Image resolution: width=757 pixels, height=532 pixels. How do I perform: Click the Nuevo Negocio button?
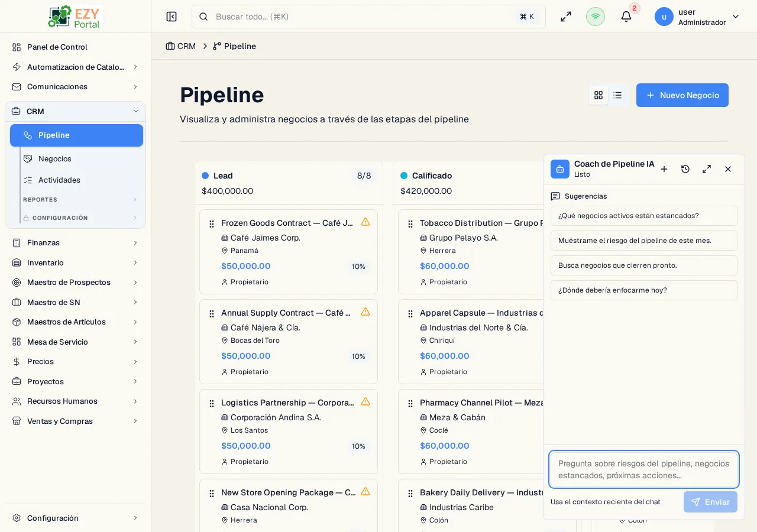coord(682,95)
